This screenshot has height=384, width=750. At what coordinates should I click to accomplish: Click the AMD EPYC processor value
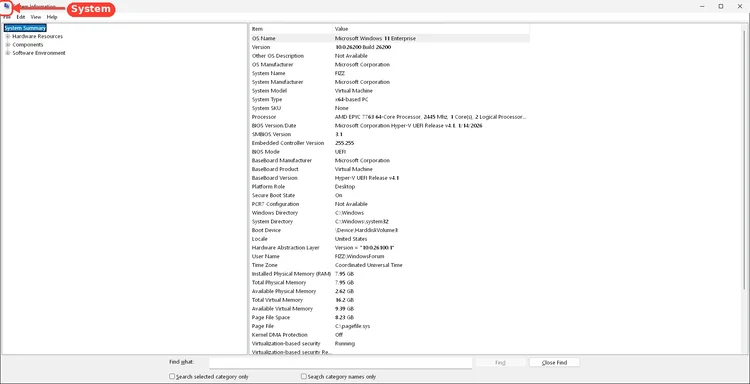(430, 117)
